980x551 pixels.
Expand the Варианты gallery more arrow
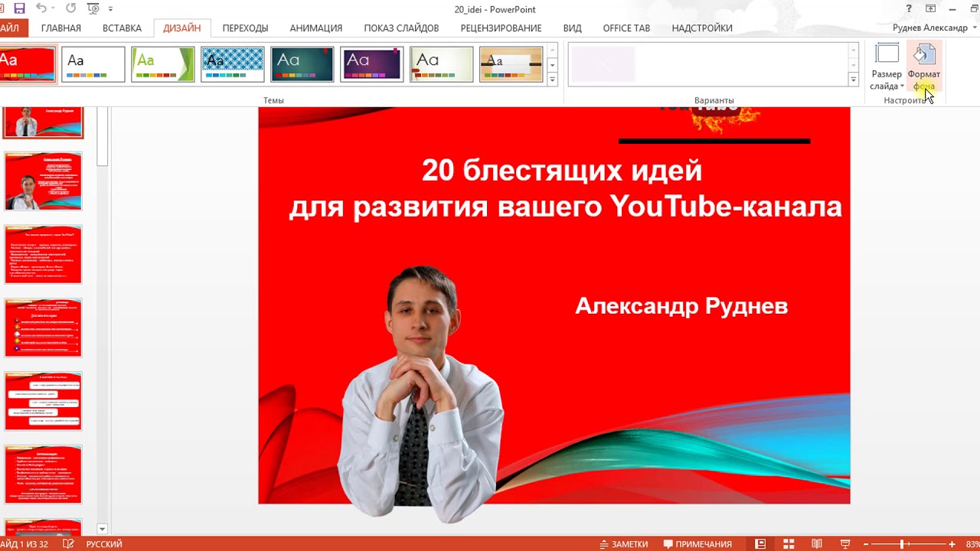click(x=854, y=80)
